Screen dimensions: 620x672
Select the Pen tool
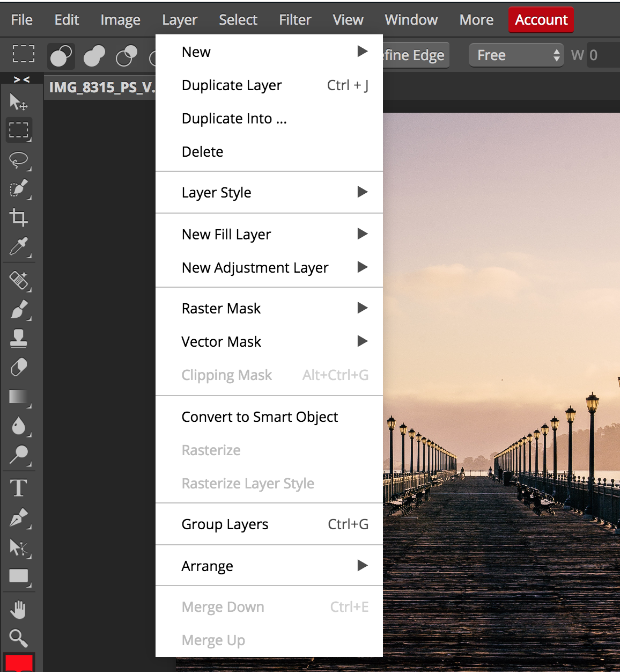[x=19, y=517]
